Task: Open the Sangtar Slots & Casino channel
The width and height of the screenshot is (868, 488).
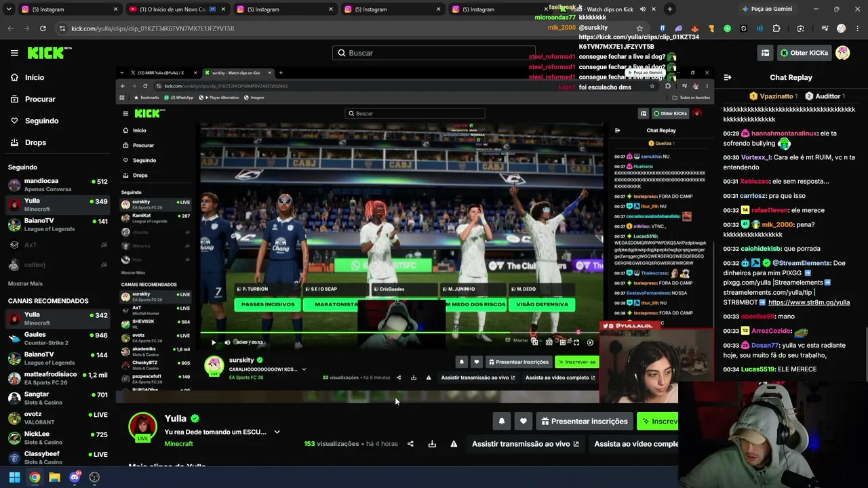Action: [58, 398]
